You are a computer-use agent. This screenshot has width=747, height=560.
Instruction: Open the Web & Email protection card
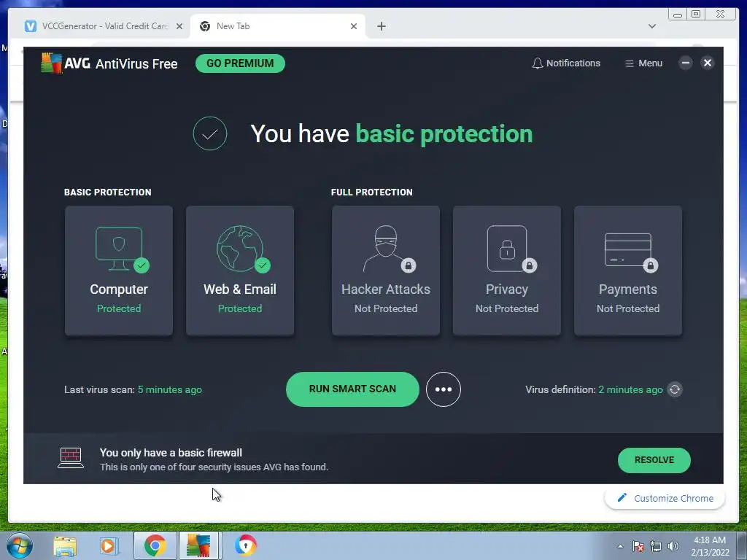[239, 271]
